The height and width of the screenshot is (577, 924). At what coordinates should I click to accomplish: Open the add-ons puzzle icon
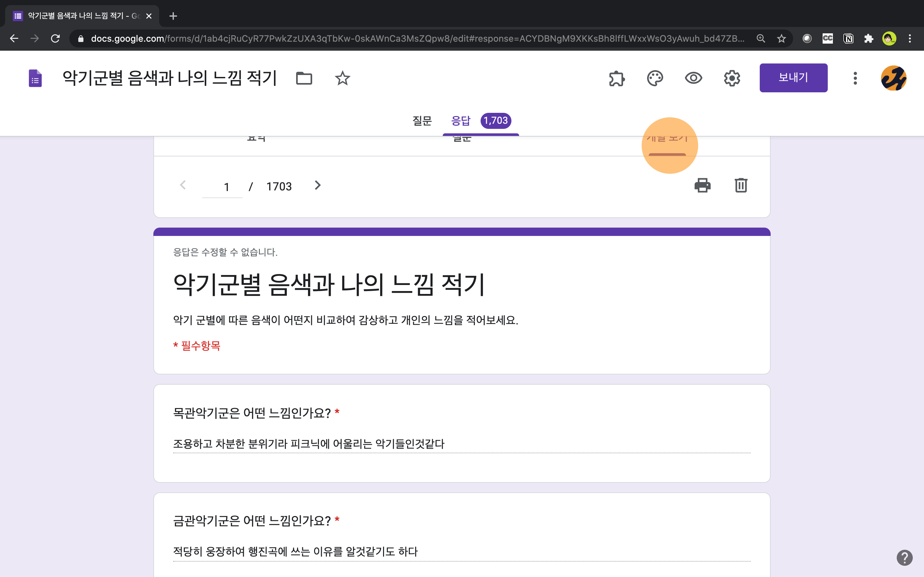pos(616,78)
